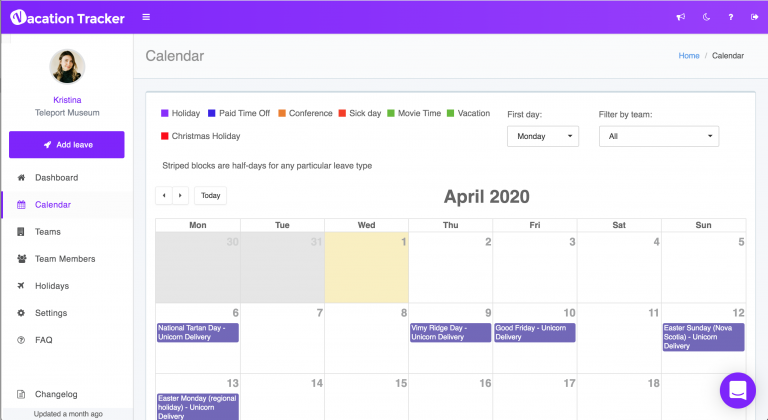Click the Add leave button
The height and width of the screenshot is (420, 768).
pyautogui.click(x=67, y=145)
